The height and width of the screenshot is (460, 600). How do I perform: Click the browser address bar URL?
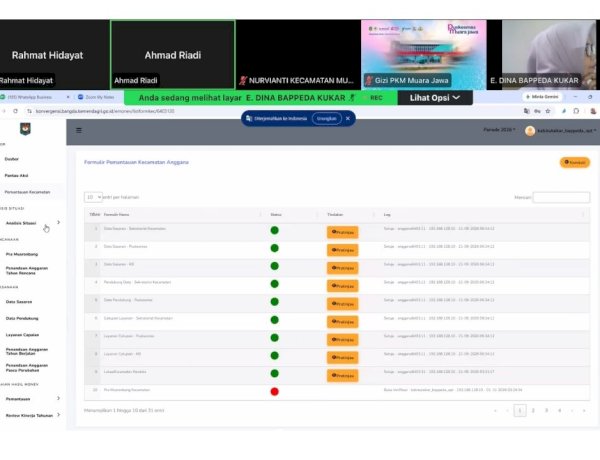click(x=105, y=111)
